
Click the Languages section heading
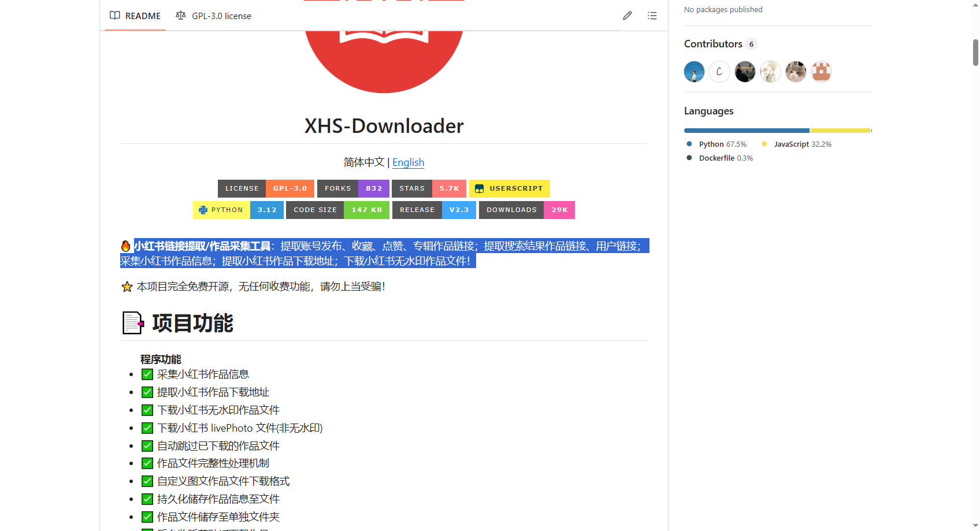(x=708, y=111)
